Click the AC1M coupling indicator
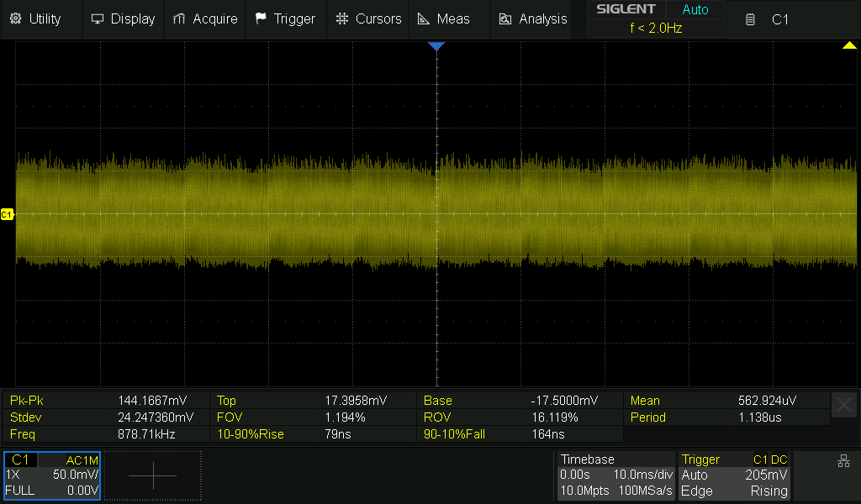The height and width of the screenshot is (504, 861). point(82,460)
